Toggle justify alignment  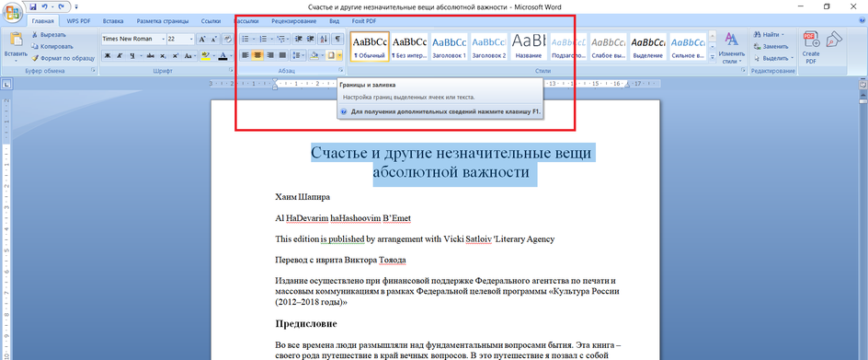[283, 55]
